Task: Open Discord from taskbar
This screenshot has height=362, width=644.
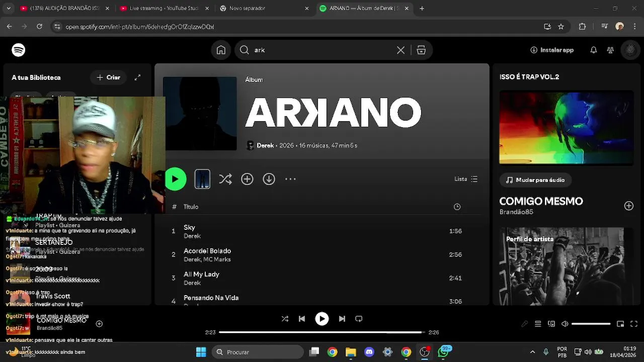Action: 369,352
